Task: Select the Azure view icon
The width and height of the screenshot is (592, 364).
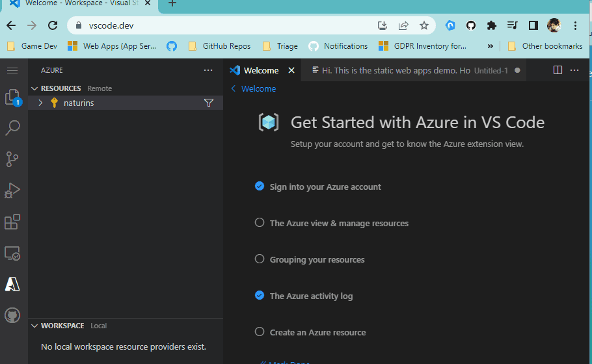Action: (x=12, y=284)
